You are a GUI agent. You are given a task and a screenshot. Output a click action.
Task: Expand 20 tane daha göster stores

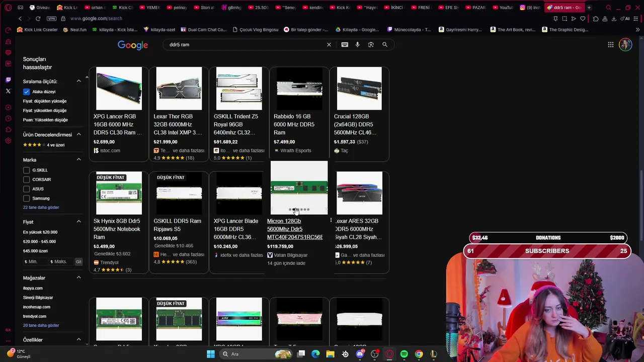click(x=41, y=325)
